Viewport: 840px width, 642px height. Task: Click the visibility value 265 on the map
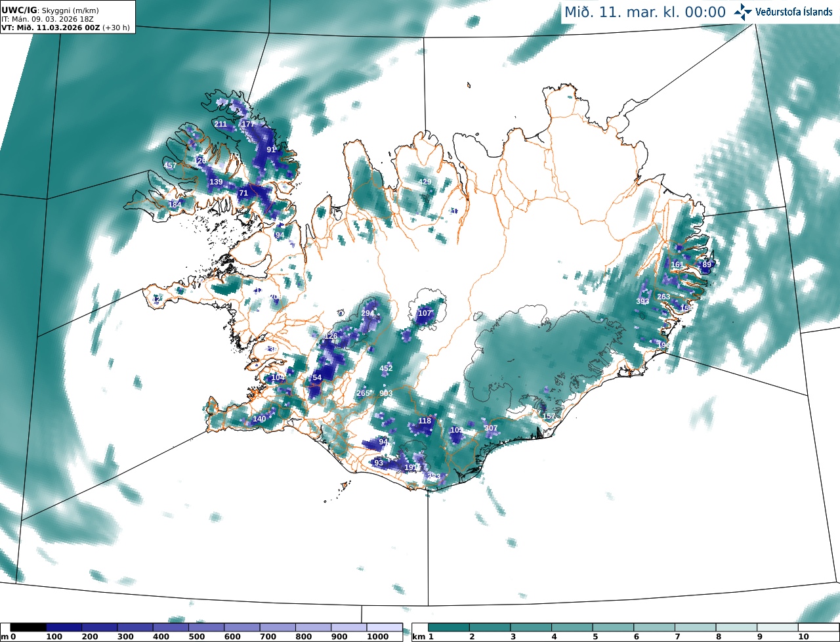pos(363,394)
